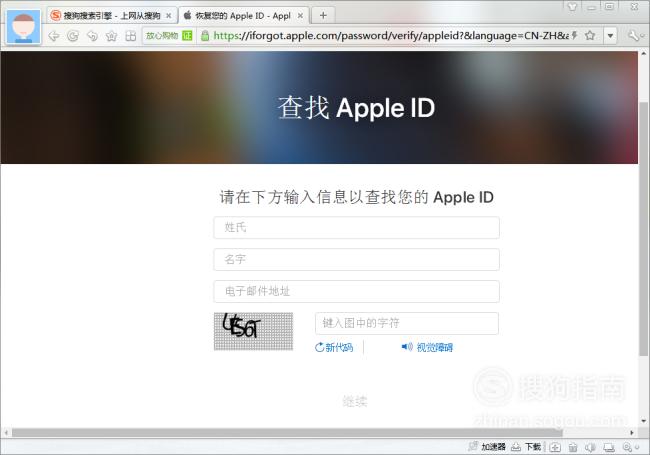650x455 pixels.
Task: Click the user avatar icon
Action: coord(24,27)
